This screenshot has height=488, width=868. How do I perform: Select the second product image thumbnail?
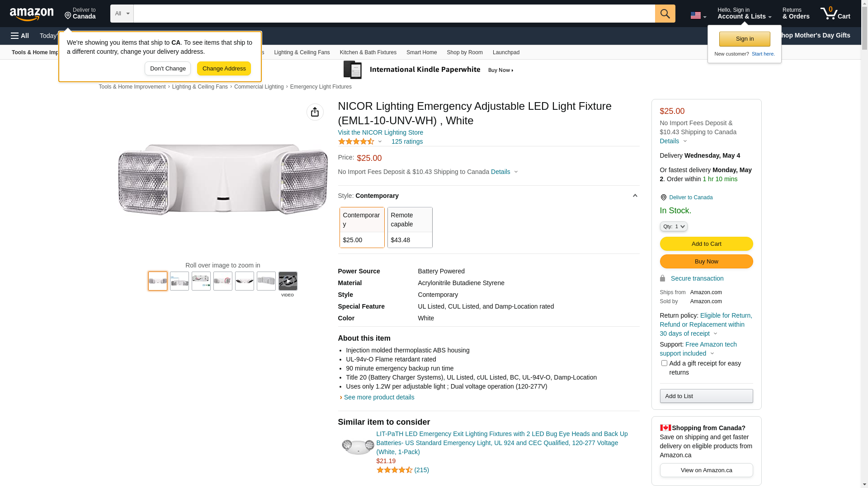coord(179,281)
